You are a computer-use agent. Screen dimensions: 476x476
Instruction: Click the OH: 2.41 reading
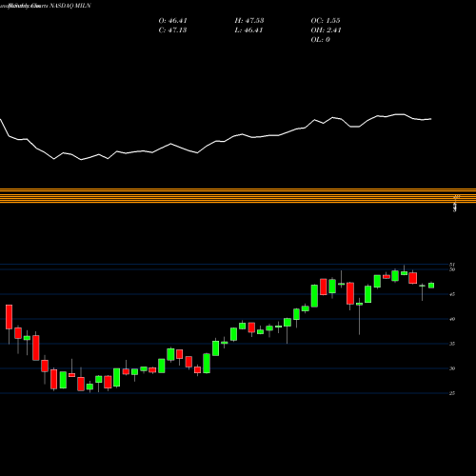click(x=326, y=30)
